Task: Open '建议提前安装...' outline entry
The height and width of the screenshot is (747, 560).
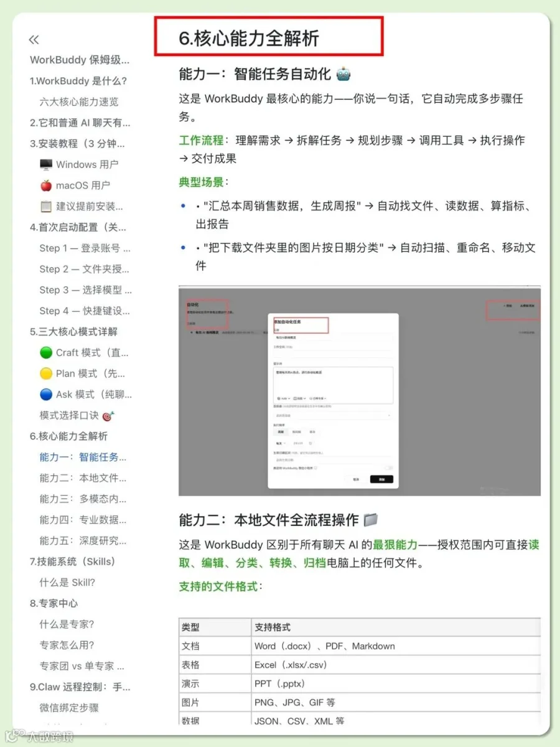Action: [82, 206]
